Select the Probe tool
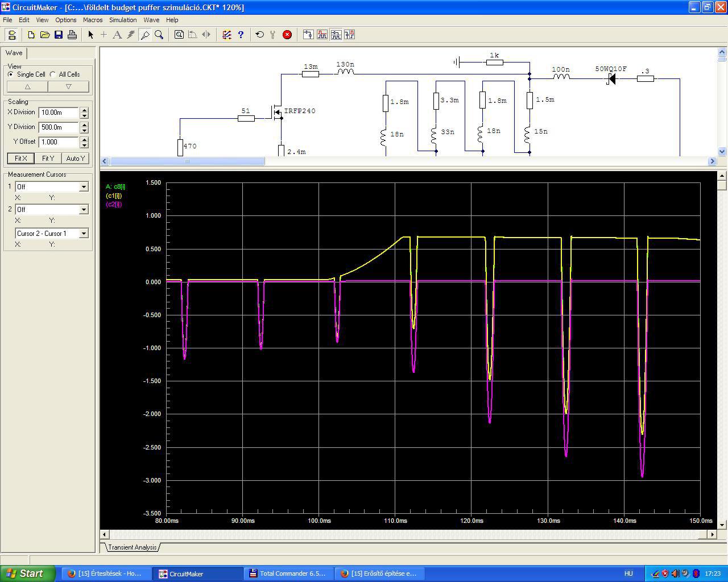Screen dimensions: 728x582 click(145, 35)
